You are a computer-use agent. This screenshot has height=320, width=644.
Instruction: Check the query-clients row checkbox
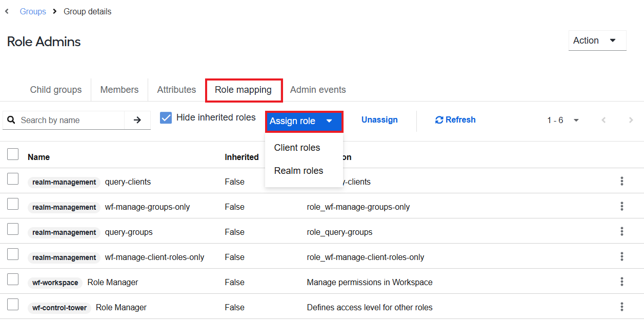(13, 179)
